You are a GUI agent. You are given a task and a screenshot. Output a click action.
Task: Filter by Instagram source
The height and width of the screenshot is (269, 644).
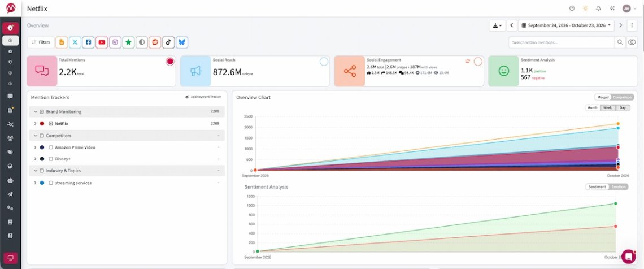115,42
